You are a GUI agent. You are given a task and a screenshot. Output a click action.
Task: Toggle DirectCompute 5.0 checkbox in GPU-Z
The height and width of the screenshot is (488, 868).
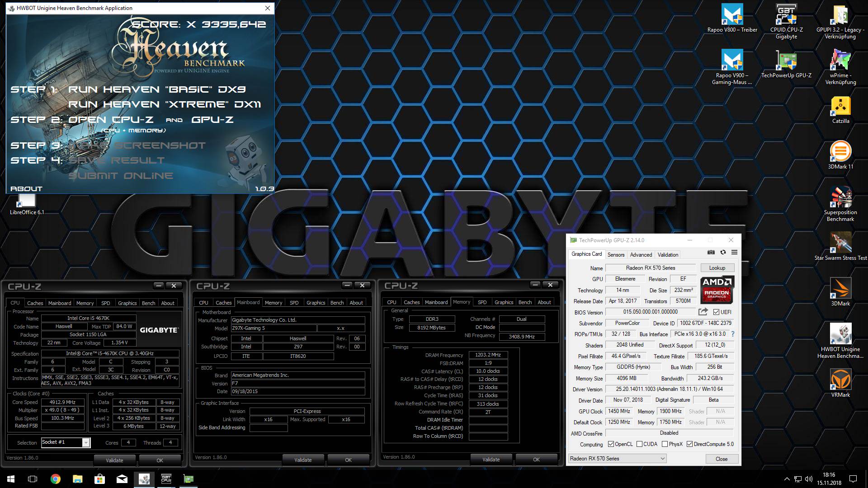click(x=689, y=444)
